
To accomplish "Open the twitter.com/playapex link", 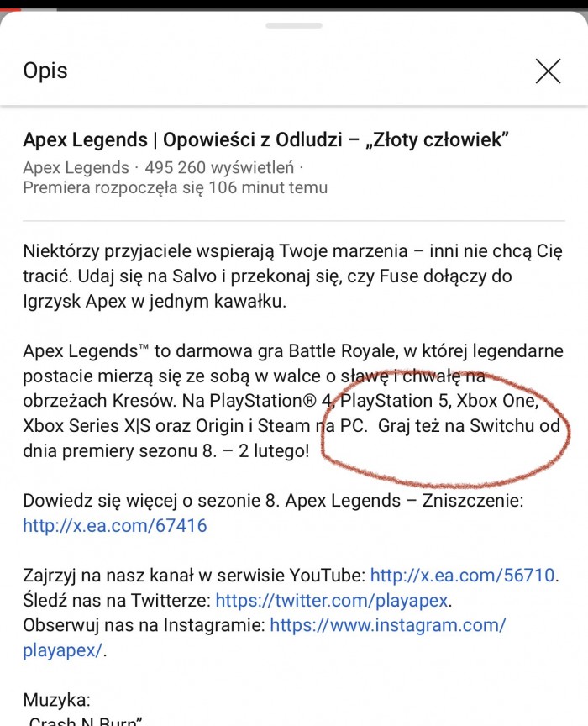I will pos(333,600).
